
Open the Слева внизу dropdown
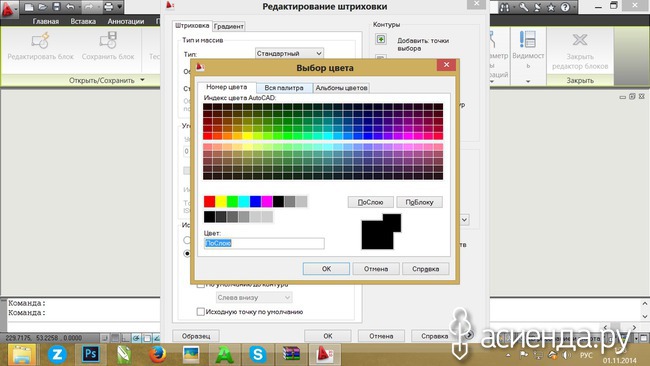pyautogui.click(x=254, y=297)
